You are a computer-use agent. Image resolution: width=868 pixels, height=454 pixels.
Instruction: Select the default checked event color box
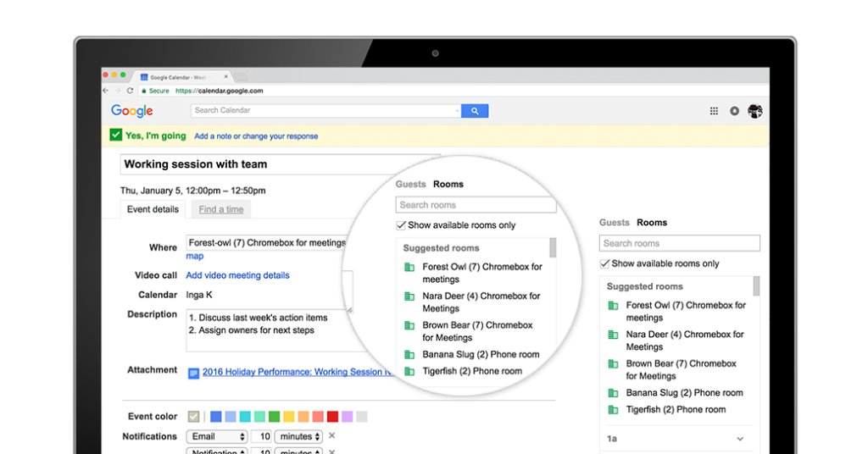(193, 417)
